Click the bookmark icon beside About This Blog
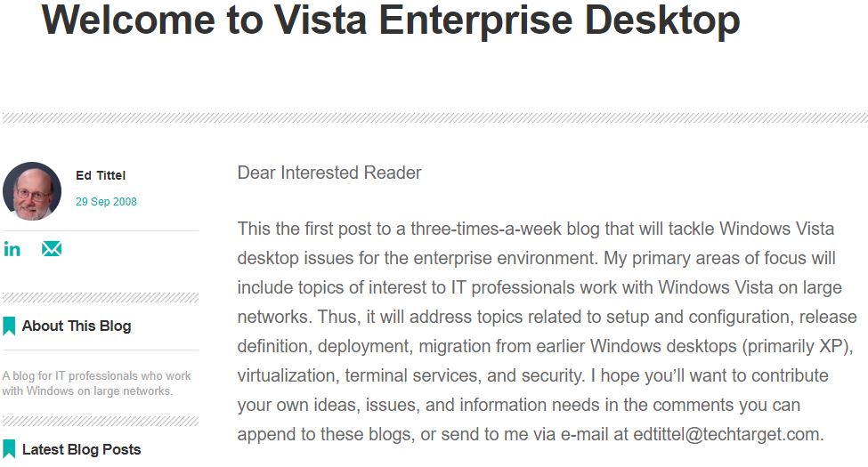Image resolution: width=868 pixels, height=467 pixels. coord(9,326)
